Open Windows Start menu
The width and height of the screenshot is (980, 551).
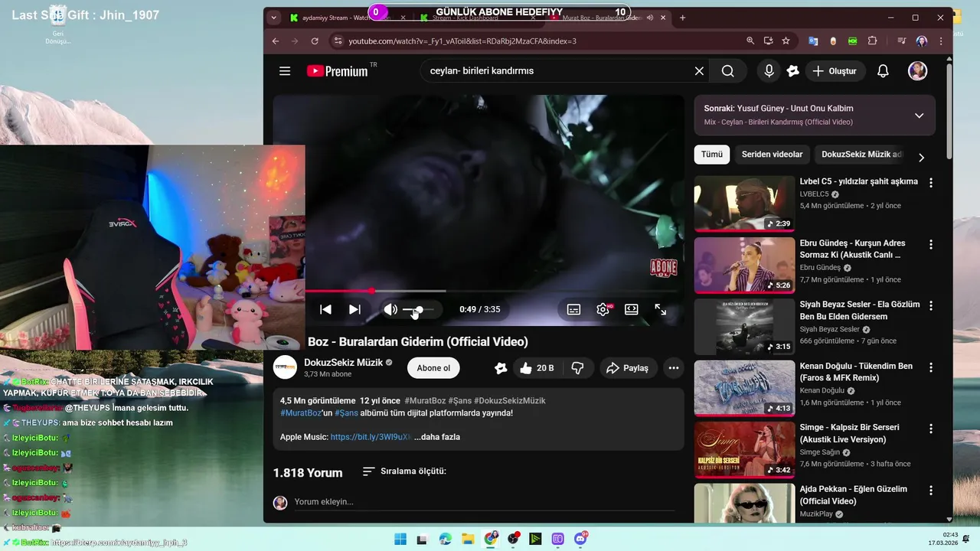pos(400,539)
